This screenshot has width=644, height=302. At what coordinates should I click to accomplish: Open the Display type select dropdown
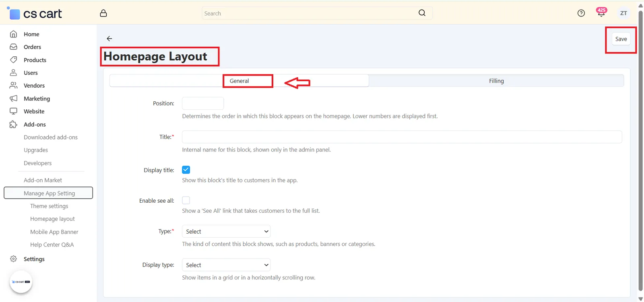[226, 265]
